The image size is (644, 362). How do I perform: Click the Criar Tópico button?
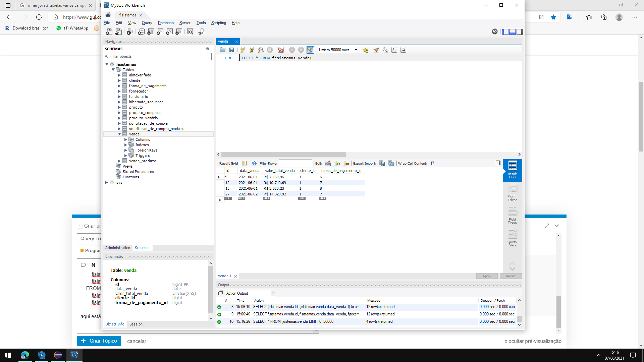click(99, 341)
